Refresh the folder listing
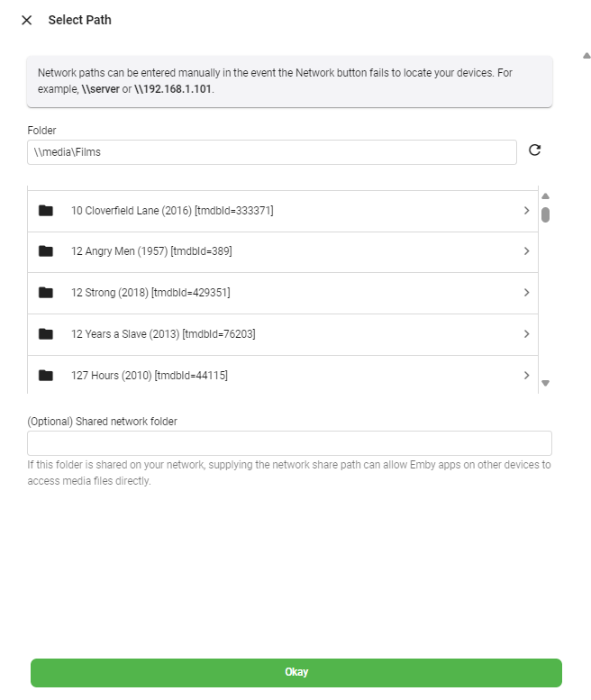 click(x=534, y=150)
